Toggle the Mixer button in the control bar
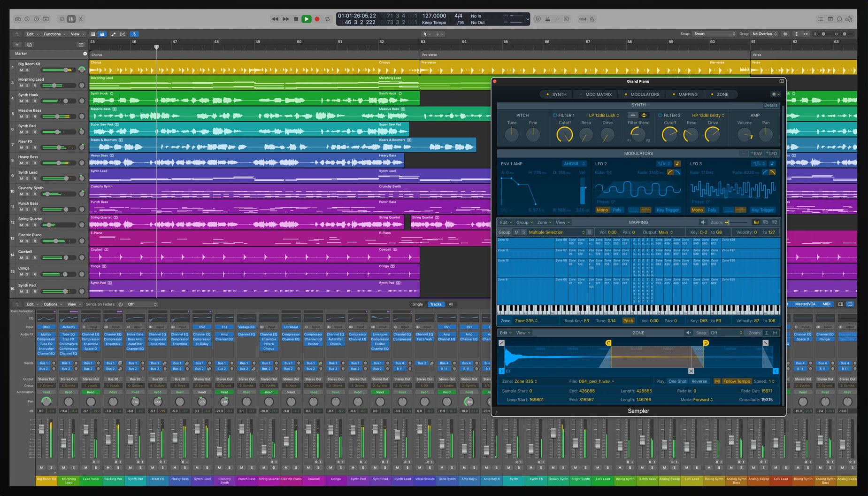 pos(71,19)
